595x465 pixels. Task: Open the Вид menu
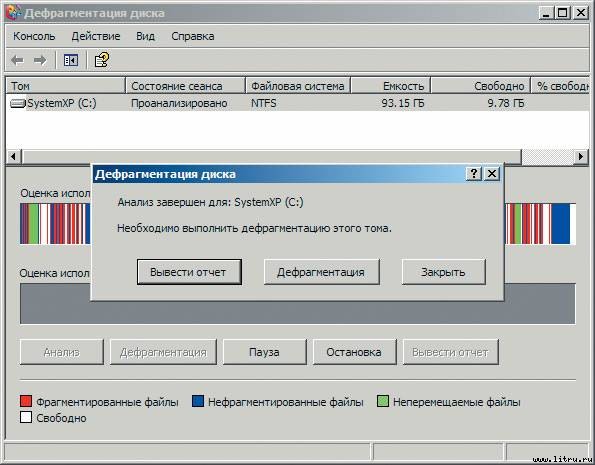145,36
